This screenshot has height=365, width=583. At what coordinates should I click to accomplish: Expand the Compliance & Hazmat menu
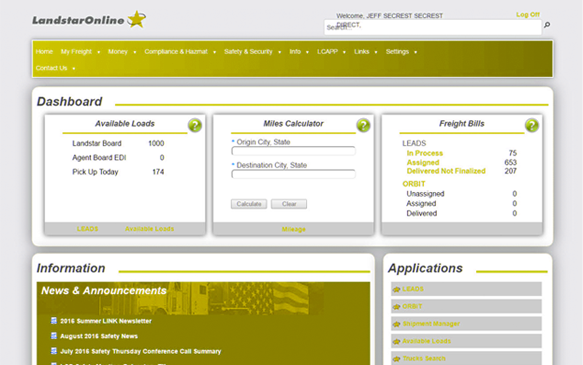pos(180,52)
